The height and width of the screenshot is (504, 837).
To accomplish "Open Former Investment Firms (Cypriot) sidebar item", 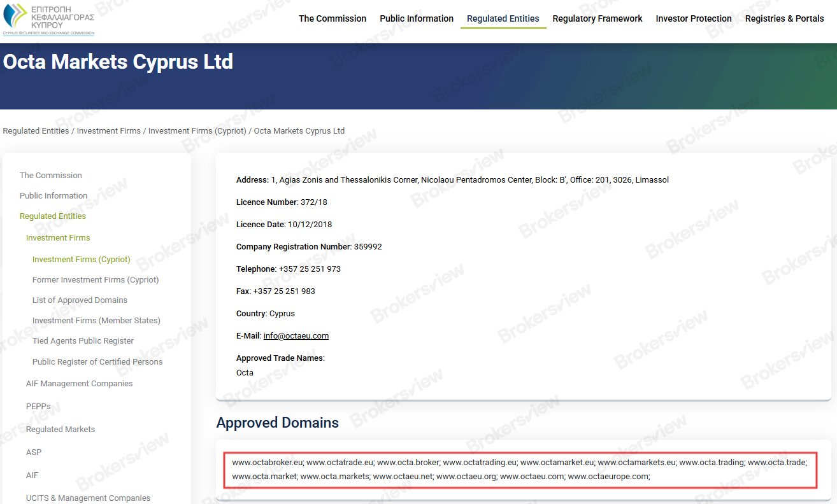I will pos(96,280).
